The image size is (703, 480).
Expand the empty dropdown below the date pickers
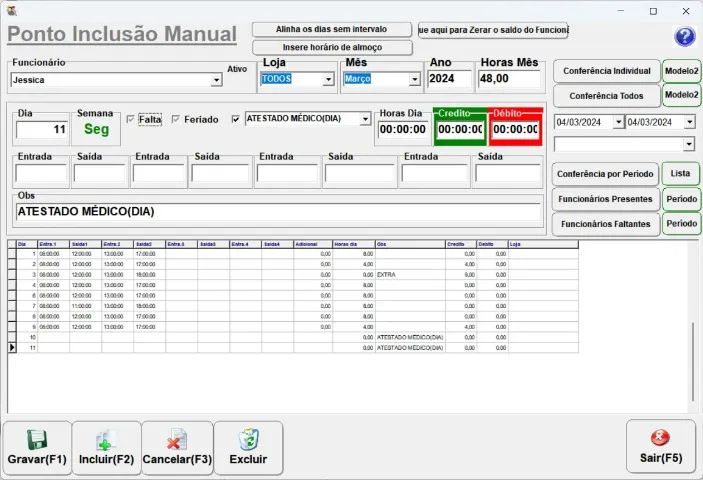689,144
